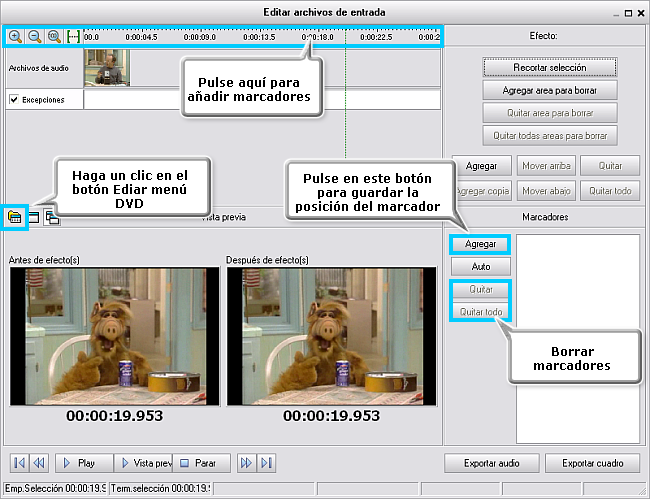The width and height of the screenshot is (650, 499).
Task: Add a marker with Marcadores Agregar button
Action: (480, 244)
